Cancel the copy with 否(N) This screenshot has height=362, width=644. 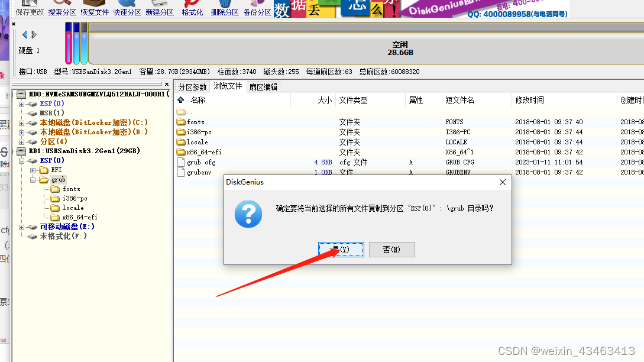click(391, 249)
